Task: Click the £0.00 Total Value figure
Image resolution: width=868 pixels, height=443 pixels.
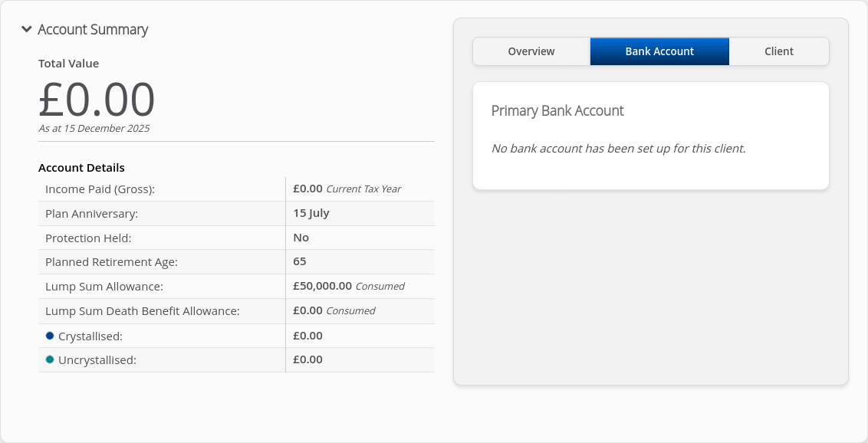Action: (97, 100)
